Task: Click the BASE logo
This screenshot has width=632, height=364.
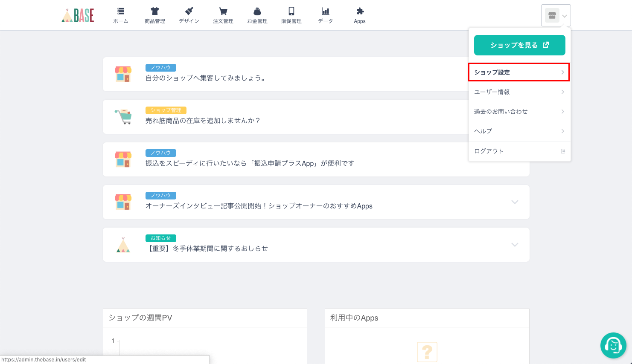Action: point(78,15)
